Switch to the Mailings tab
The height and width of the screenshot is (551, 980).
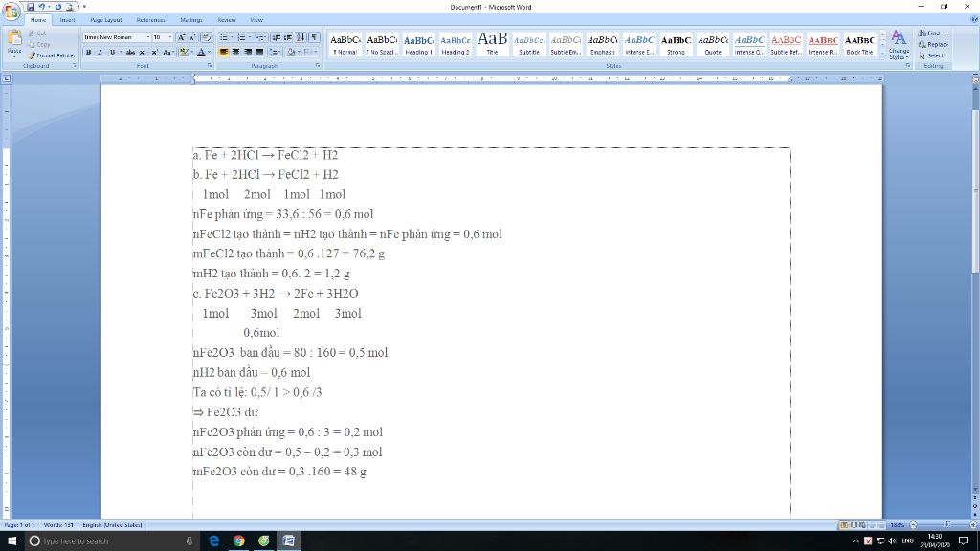click(190, 20)
